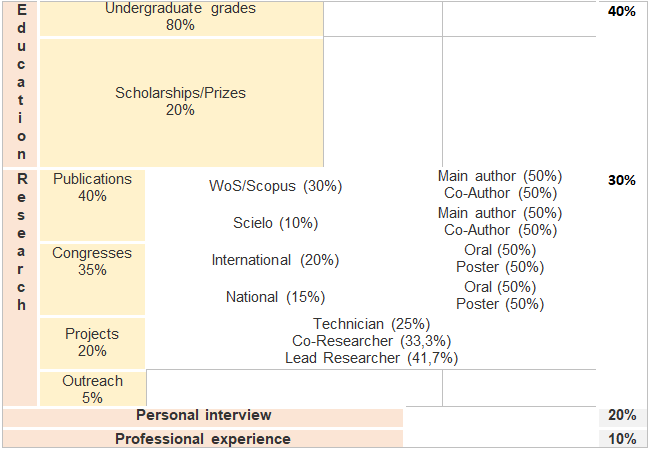Select the Congresses 35% cell
The image size is (651, 450).
(92, 279)
